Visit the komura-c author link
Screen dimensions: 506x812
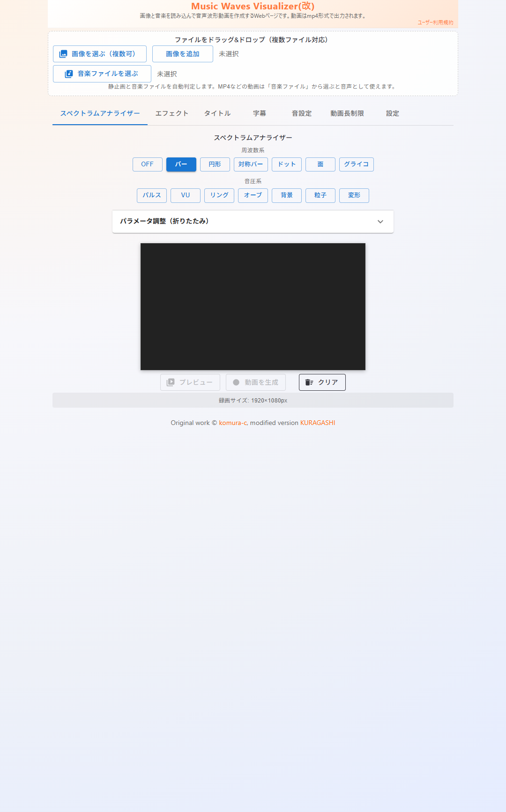[232, 423]
